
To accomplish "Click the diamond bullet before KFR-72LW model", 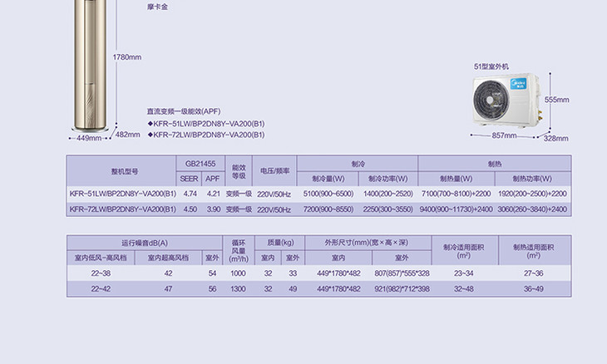I will coord(150,135).
